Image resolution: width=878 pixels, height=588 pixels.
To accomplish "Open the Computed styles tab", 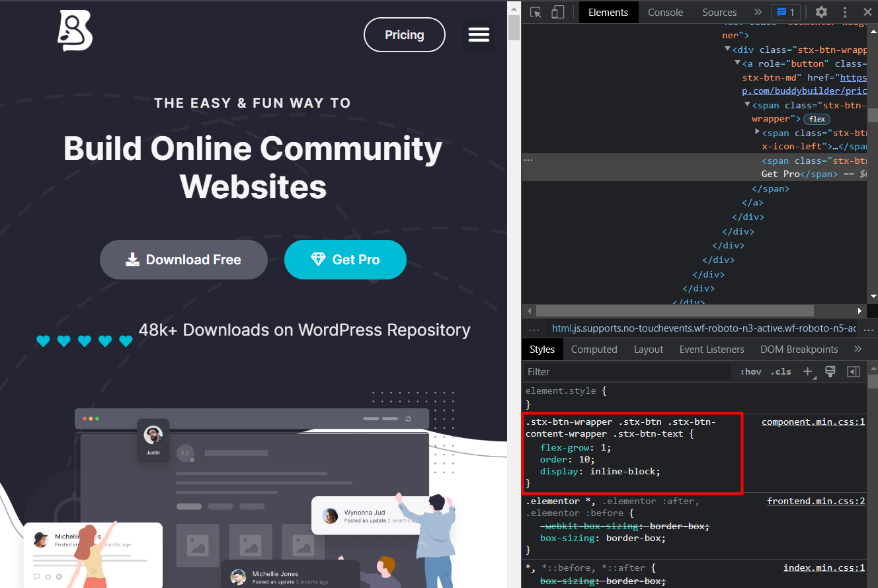I will point(594,349).
